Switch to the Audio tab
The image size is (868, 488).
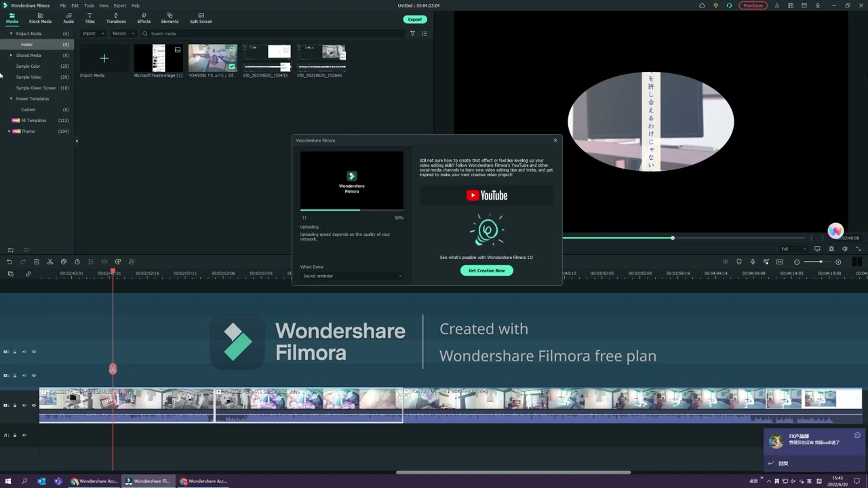click(68, 18)
